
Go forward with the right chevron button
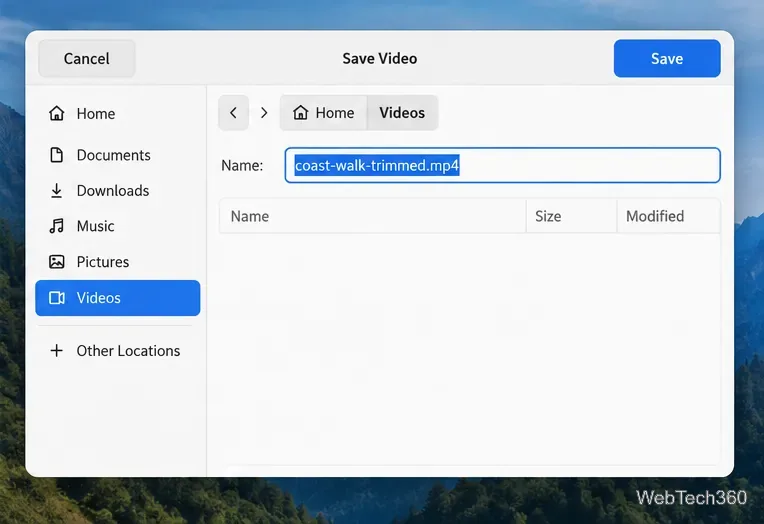click(264, 113)
